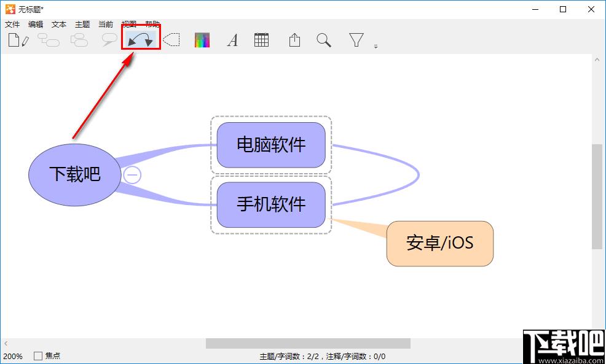
Task: Select the 下载吧 central topic
Action: 74,175
